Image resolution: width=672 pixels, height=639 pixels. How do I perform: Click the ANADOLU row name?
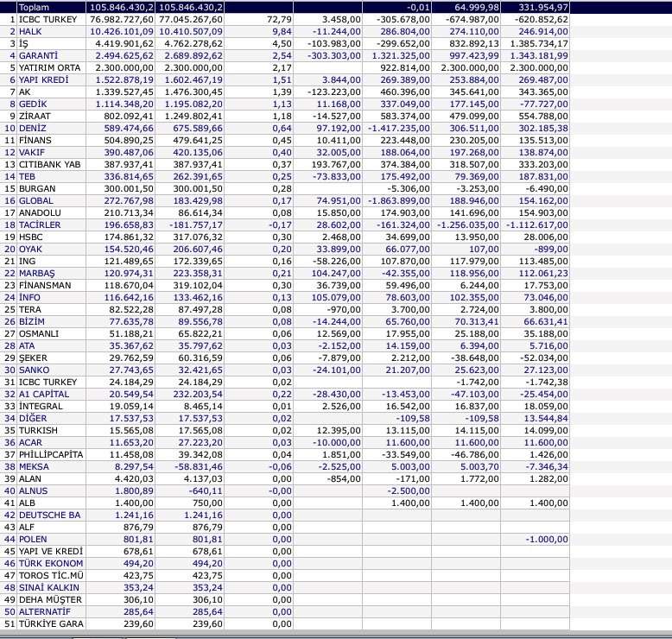pos(40,212)
